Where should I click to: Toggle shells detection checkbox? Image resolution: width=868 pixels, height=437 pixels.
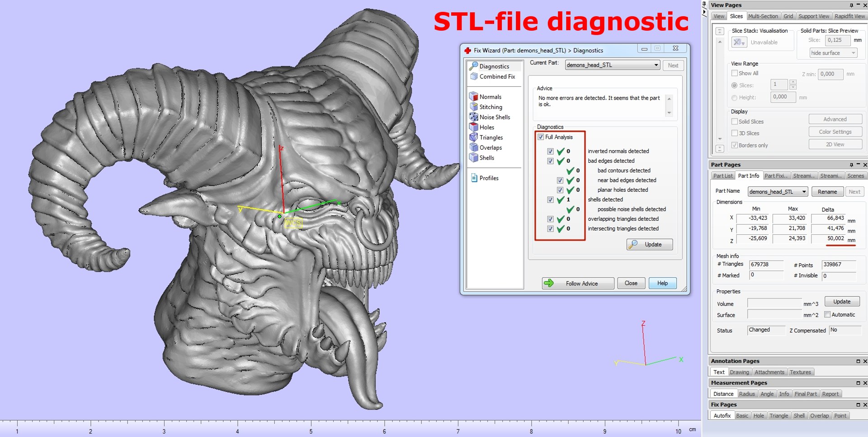click(550, 199)
